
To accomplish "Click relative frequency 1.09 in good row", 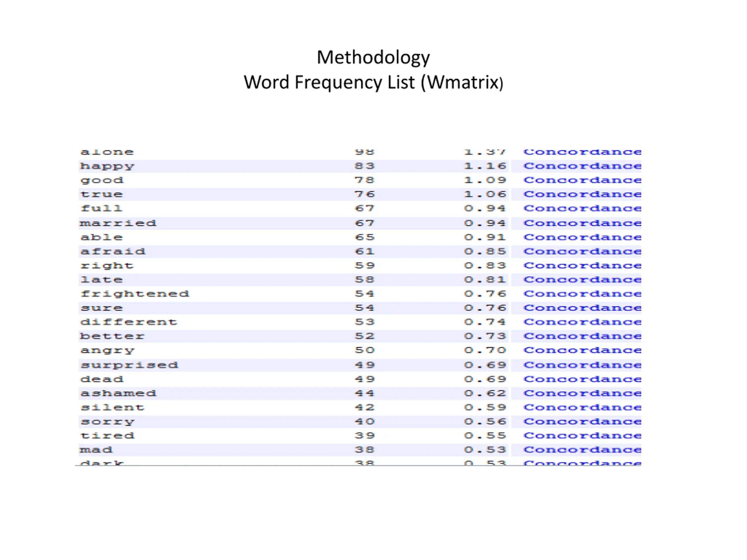I will point(485,180).
